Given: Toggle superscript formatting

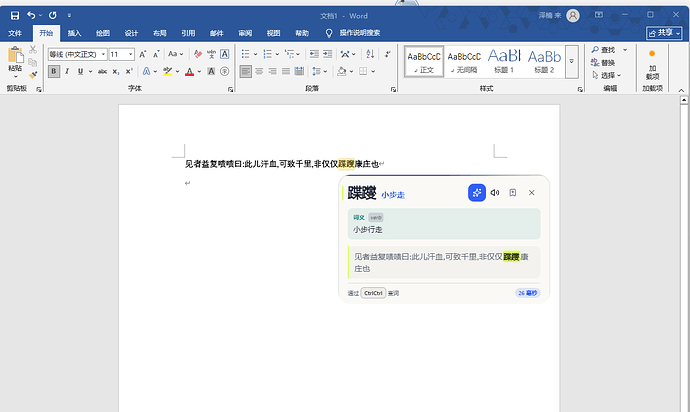Looking at the screenshot, I should coord(129,71).
